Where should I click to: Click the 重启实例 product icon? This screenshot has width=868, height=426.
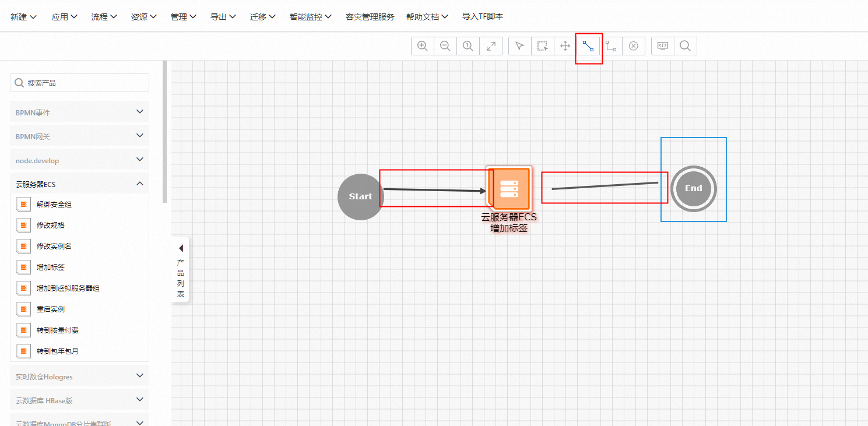[x=23, y=309]
